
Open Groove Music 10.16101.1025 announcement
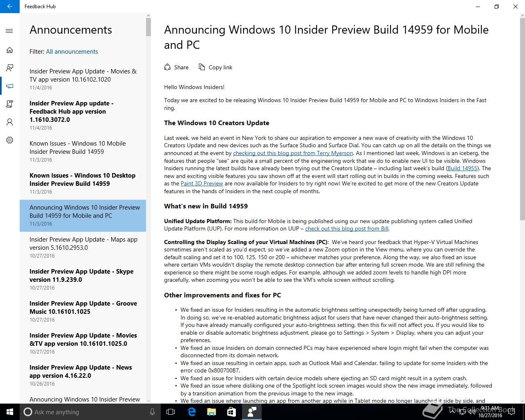coord(83,311)
